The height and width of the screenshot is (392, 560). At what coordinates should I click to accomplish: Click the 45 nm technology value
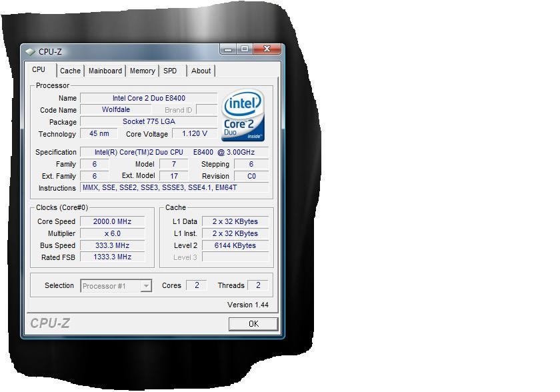pyautogui.click(x=99, y=133)
